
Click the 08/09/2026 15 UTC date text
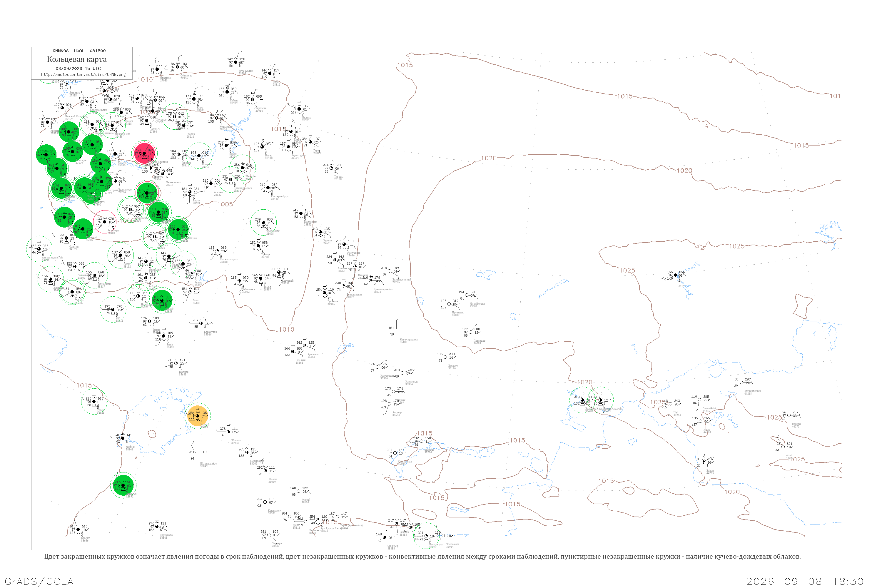(x=78, y=69)
